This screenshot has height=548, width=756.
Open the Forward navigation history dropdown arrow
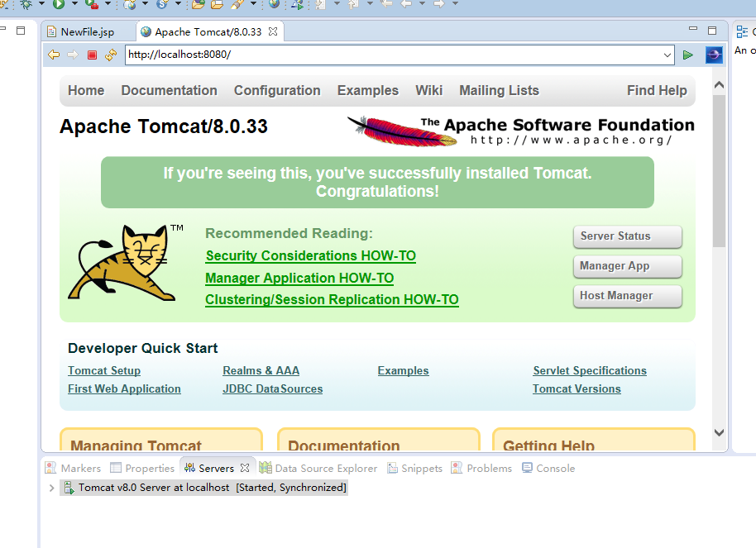tap(455, 4)
